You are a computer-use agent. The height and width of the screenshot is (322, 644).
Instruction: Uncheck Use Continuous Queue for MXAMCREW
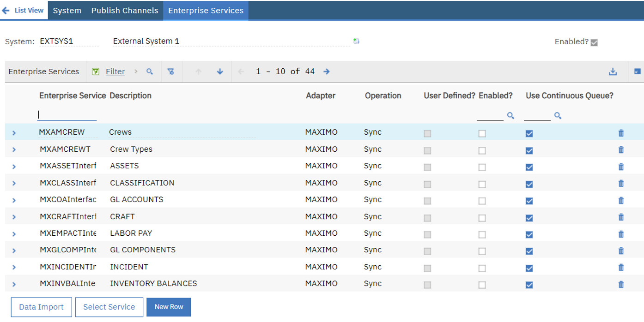coord(529,133)
